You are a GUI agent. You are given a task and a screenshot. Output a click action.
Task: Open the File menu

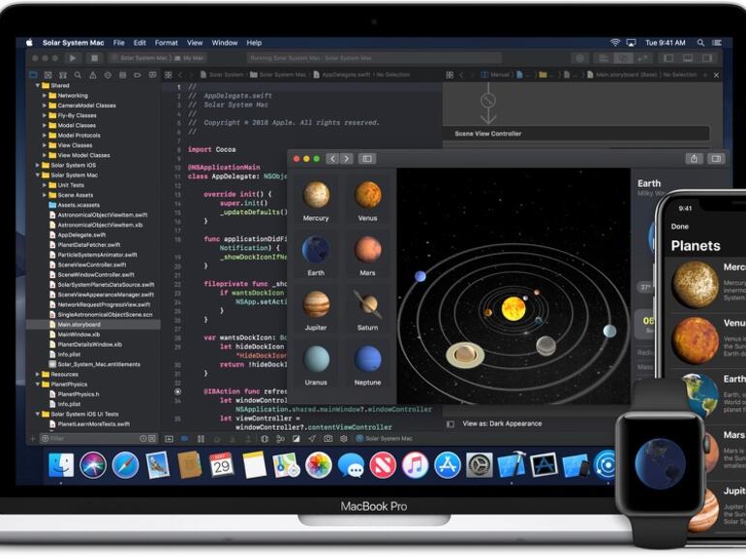coord(119,43)
